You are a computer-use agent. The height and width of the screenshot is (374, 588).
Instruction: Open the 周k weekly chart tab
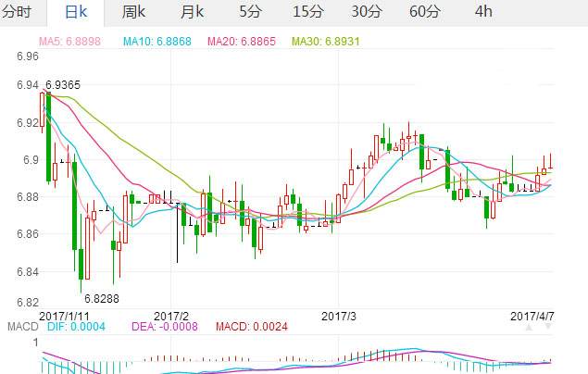tap(135, 12)
